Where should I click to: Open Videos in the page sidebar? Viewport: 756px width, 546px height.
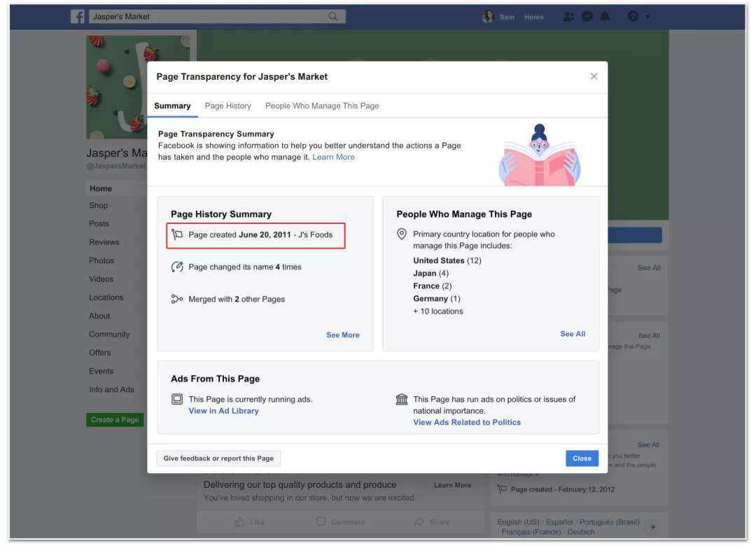click(x=101, y=279)
